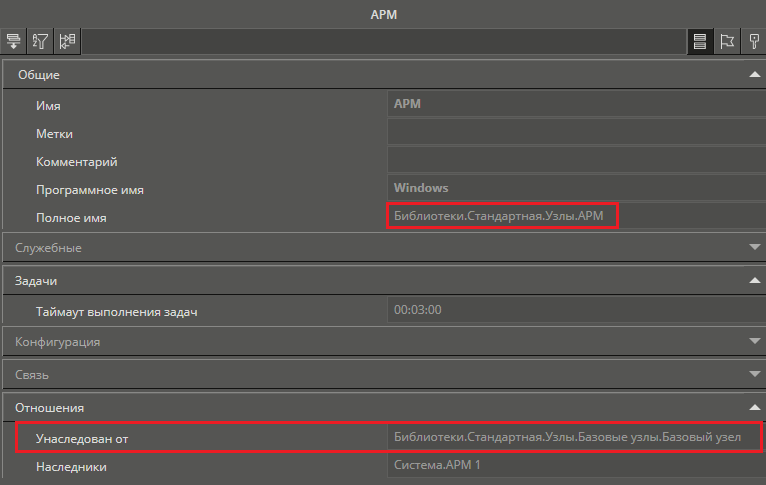Click the Метки value field
766x485 pixels.
click(575, 133)
